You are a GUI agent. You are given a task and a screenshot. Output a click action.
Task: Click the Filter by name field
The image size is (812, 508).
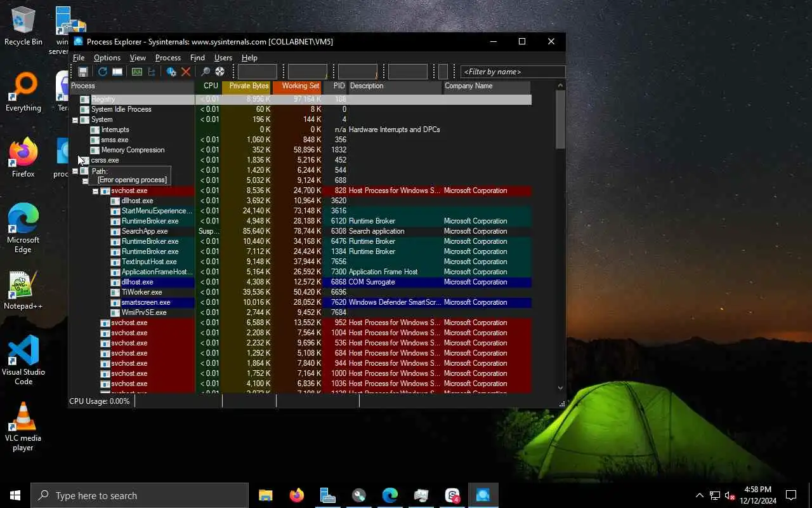[x=513, y=72]
